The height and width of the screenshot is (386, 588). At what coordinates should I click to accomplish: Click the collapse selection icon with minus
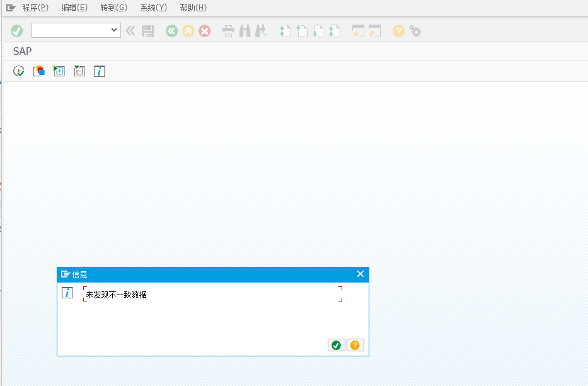pos(79,71)
